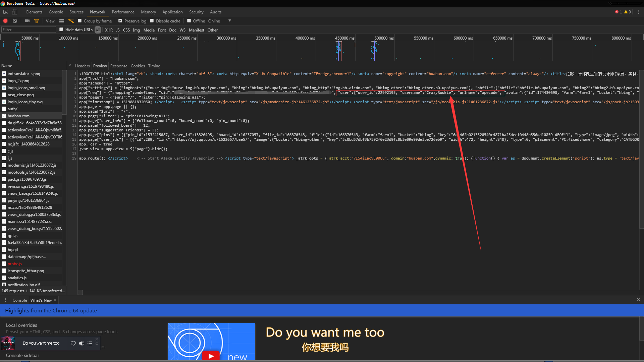Open the drawer three-dot menu
Image resolution: width=644 pixels, height=362 pixels.
pos(5,300)
